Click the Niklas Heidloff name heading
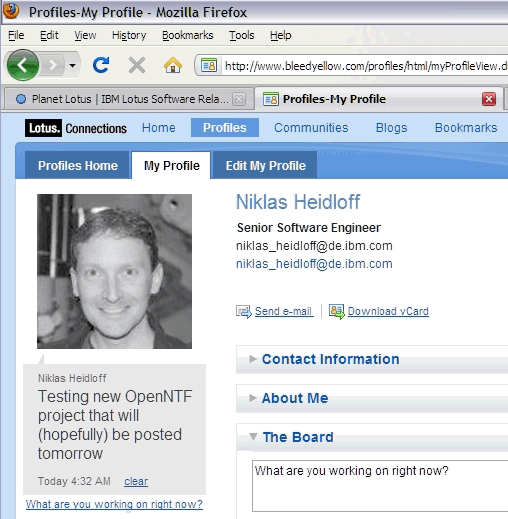 (298, 202)
